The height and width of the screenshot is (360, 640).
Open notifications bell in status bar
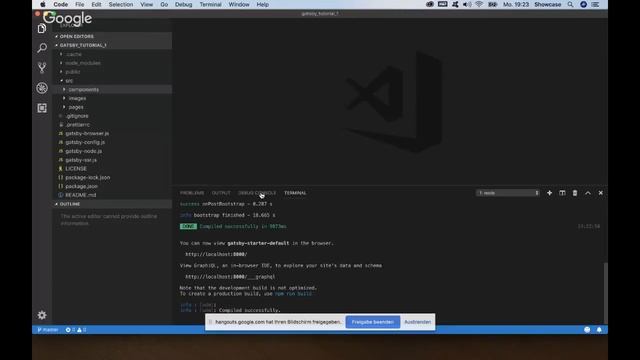[599, 330]
